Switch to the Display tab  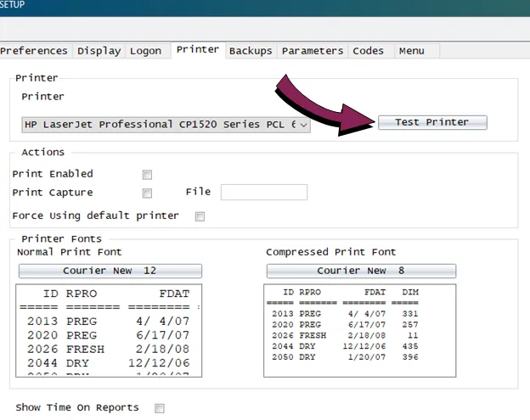coord(99,51)
